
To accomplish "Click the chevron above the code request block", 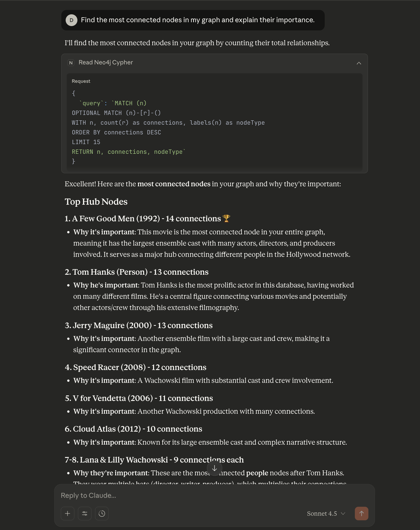I will coord(359,63).
